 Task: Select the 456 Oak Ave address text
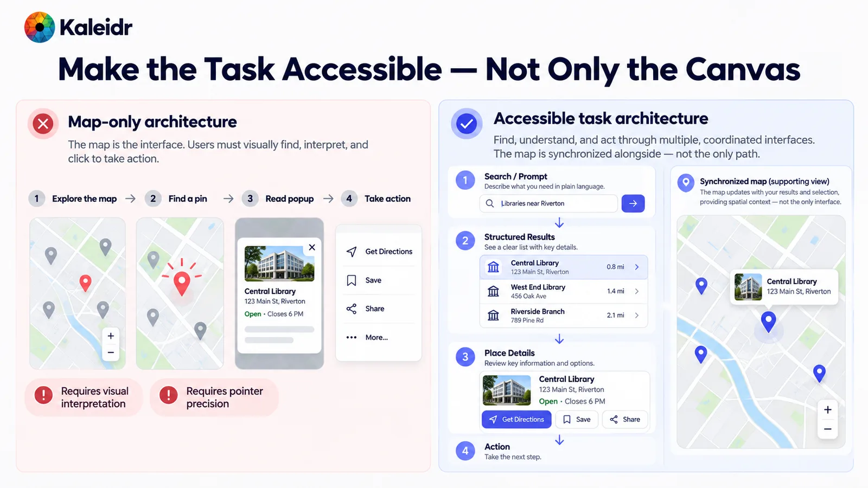[528, 296]
